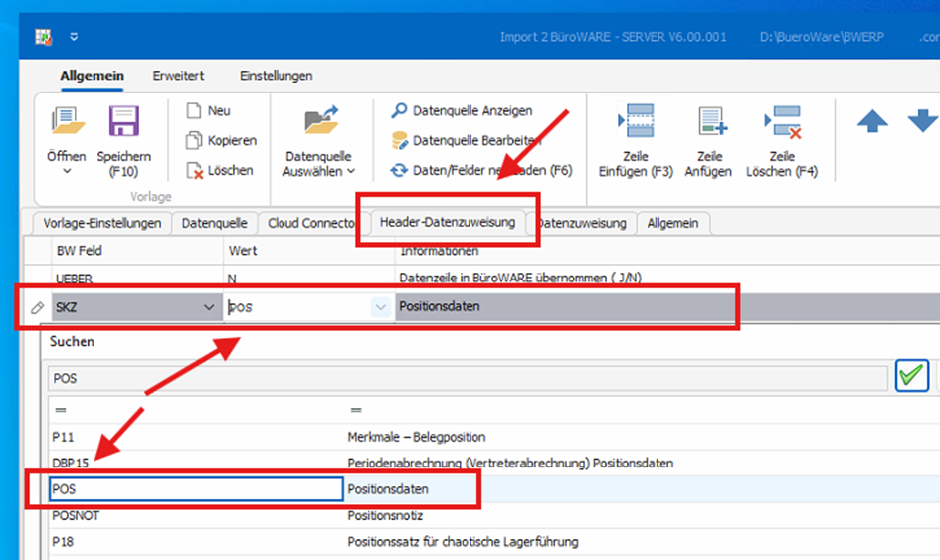
Task: Click the first column filter equals sign
Action: (x=61, y=410)
